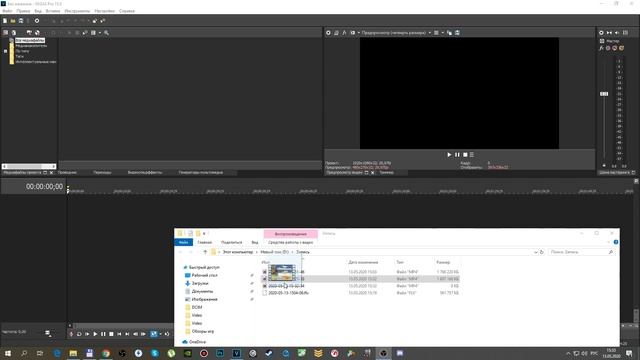The height and width of the screenshot is (360, 640).
Task: Click the split screen view icon
Action: coord(353,33)
